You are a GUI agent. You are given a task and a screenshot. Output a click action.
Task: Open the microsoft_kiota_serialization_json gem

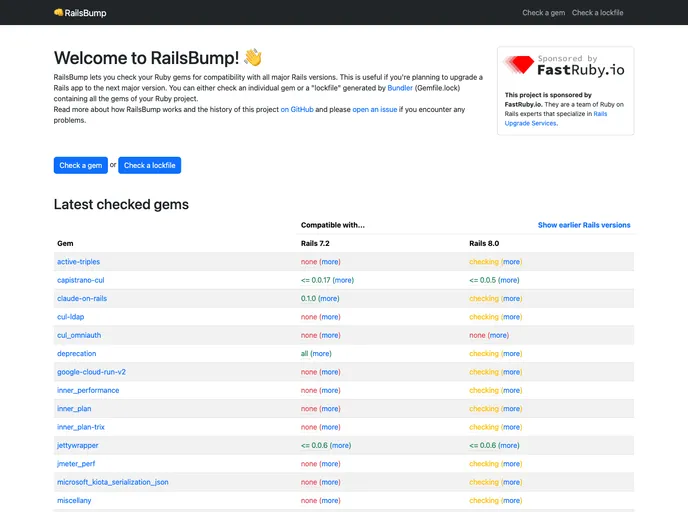[113, 482]
